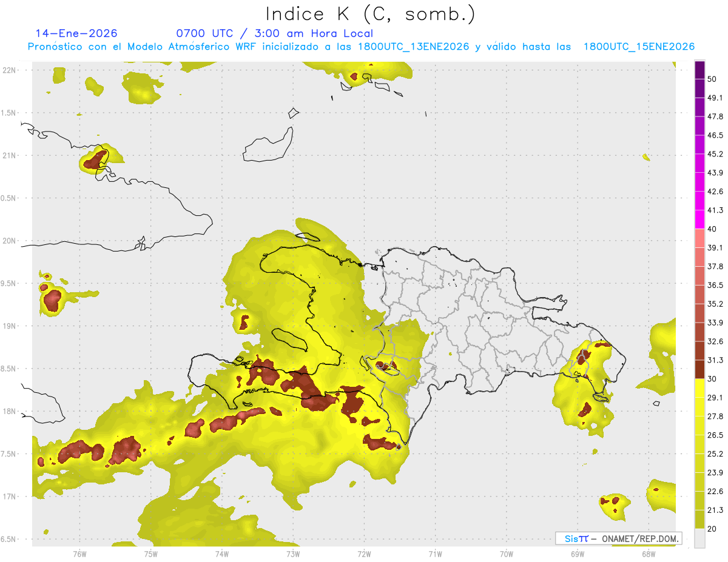Viewport: 728px width, 562px height.
Task: Click the '26.5' value on the color scale
Action: [715, 435]
